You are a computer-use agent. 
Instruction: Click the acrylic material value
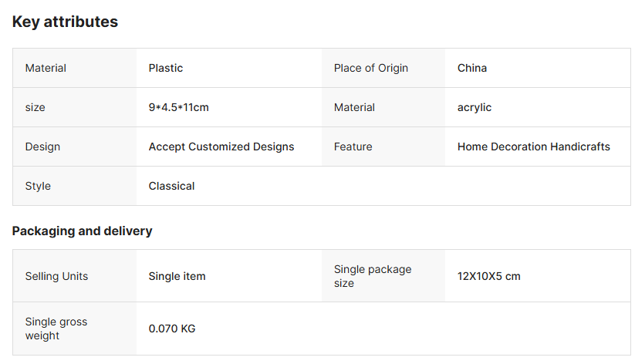(475, 107)
